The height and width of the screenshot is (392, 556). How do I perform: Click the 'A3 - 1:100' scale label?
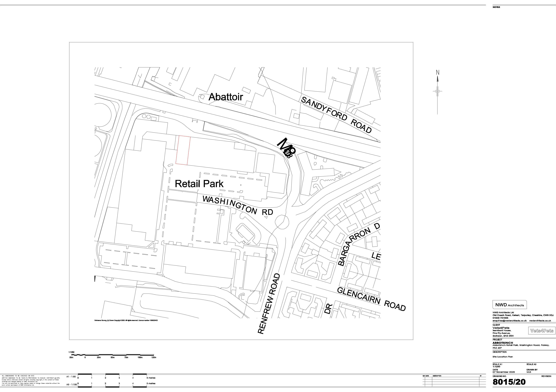(72, 385)
